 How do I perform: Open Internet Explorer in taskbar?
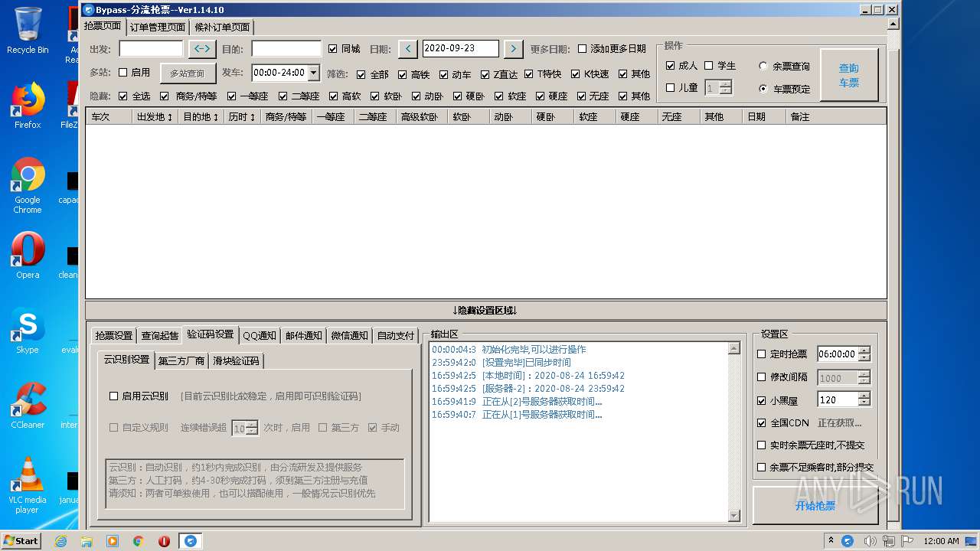click(60, 541)
